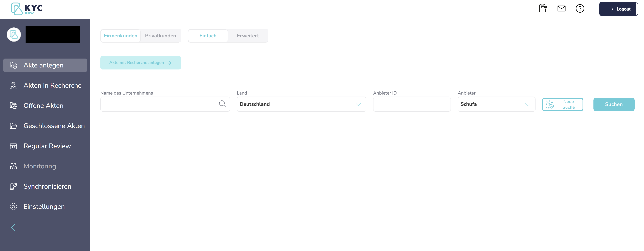The height and width of the screenshot is (251, 644).
Task: Click Akte mit Recherche anlegen button
Action: tap(141, 63)
